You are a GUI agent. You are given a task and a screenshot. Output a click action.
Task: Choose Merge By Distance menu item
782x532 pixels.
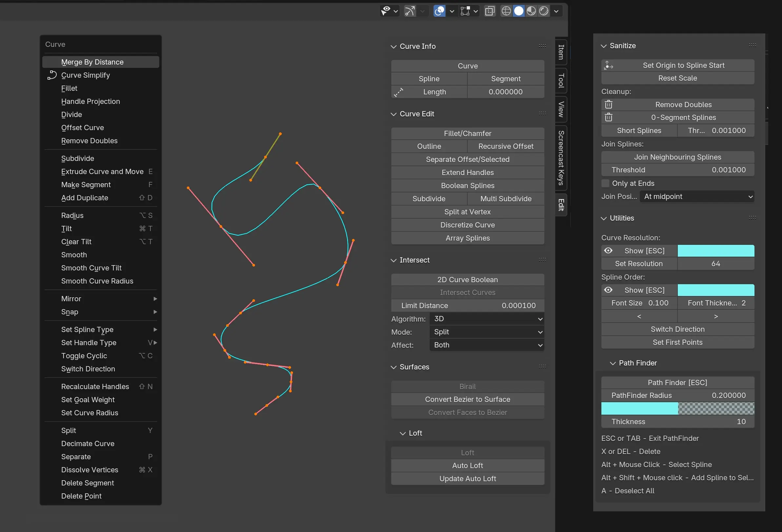[x=92, y=62]
